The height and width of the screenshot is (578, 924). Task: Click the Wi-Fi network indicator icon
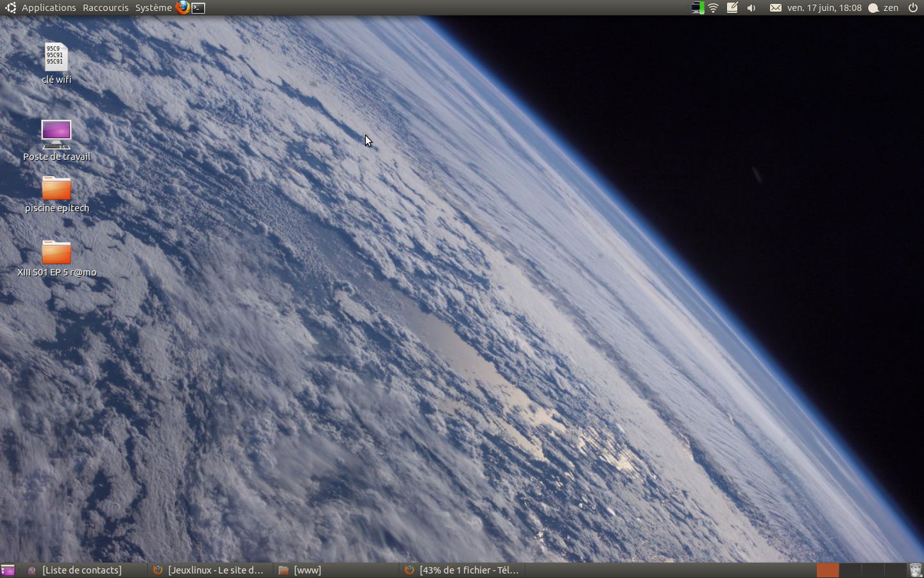click(x=713, y=8)
